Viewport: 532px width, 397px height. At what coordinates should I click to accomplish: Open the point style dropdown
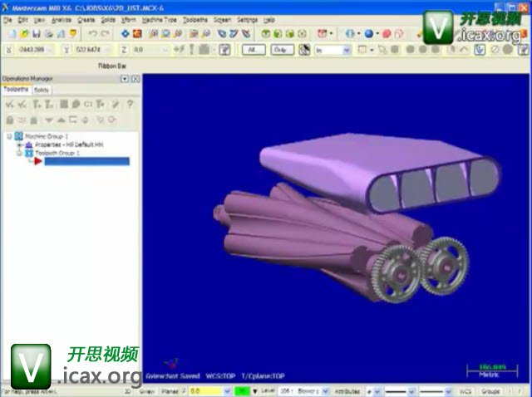point(377,391)
